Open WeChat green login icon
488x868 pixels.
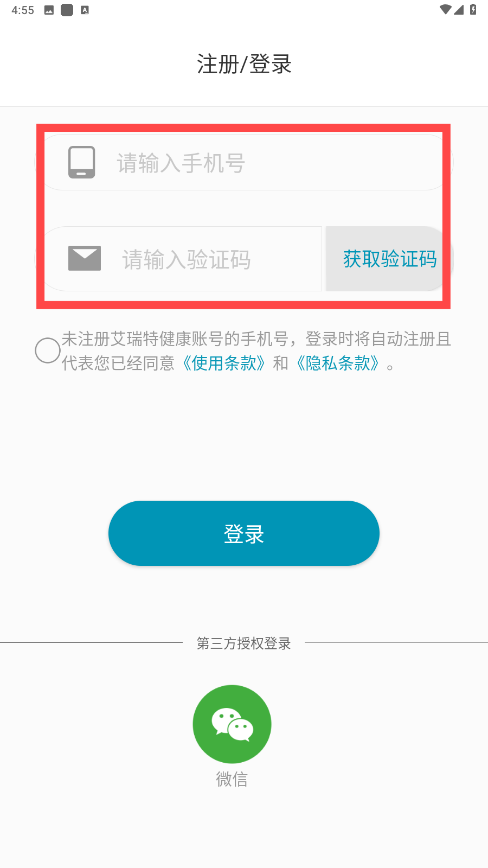(x=232, y=724)
